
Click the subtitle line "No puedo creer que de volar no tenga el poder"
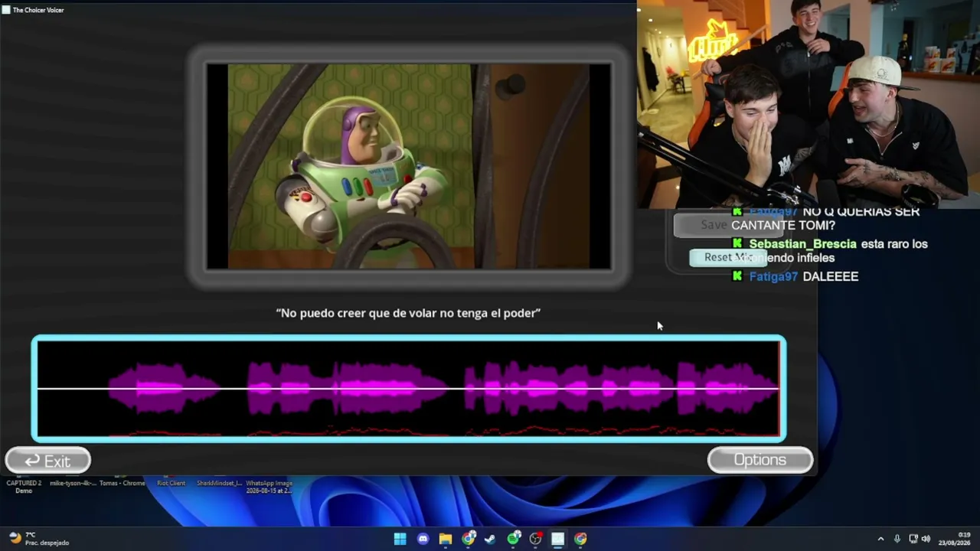[x=408, y=313]
